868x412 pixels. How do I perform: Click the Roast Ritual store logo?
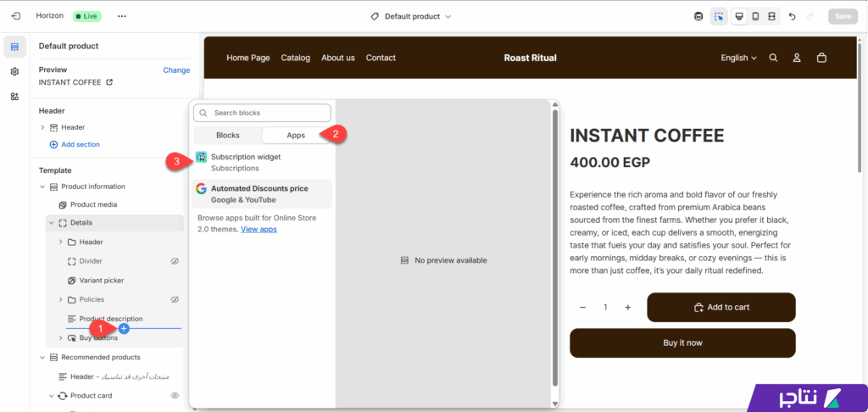tap(531, 58)
